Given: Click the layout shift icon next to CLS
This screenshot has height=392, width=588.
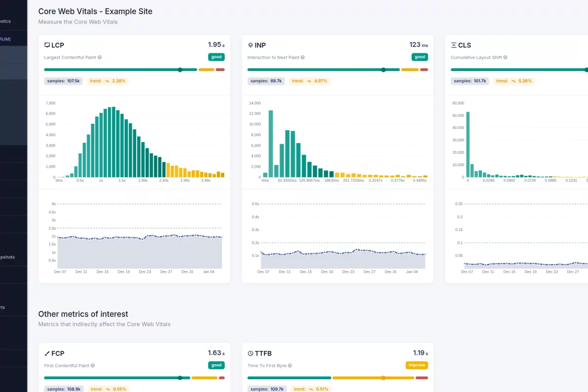Looking at the screenshot, I should [453, 45].
